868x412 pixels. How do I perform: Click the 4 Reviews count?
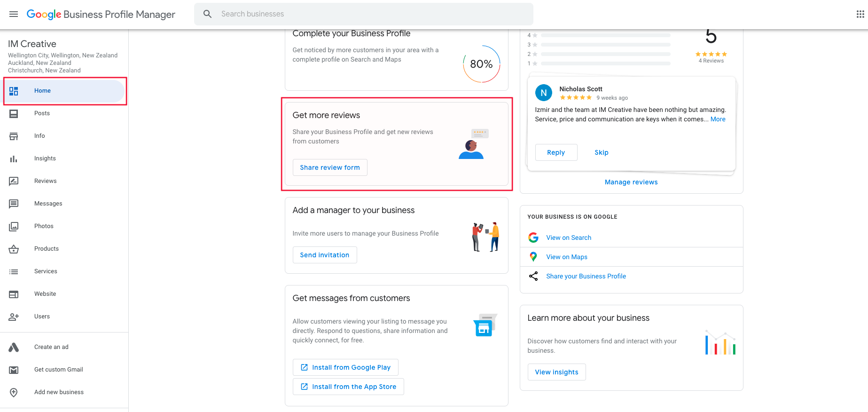click(x=711, y=61)
